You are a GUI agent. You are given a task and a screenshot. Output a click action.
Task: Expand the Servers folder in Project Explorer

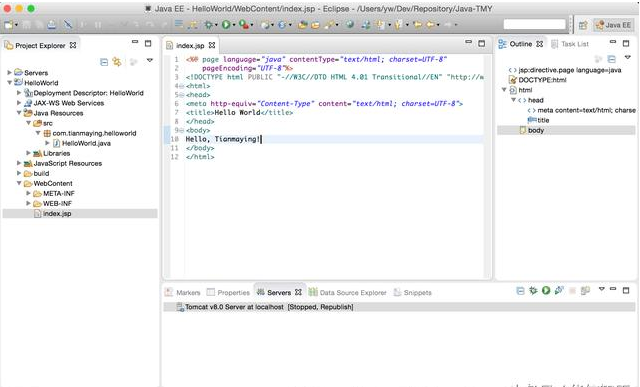coord(9,72)
